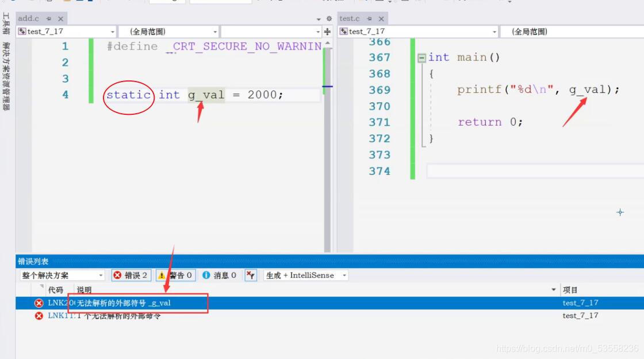Select the LNK2001 unresolved _g_val error row

click(329, 303)
